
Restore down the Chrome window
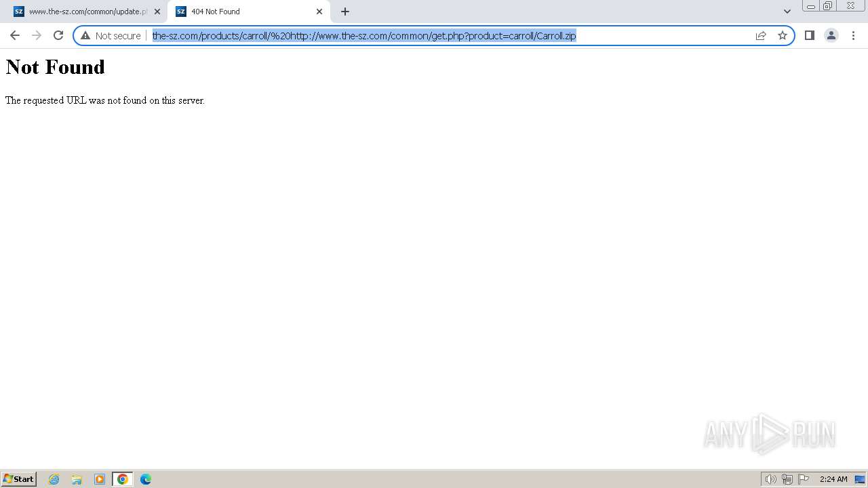pyautogui.click(x=828, y=6)
